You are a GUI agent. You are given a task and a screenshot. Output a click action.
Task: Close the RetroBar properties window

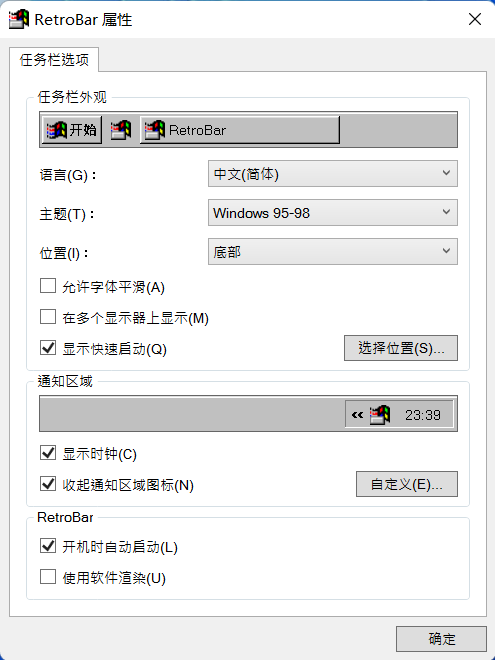click(475, 19)
